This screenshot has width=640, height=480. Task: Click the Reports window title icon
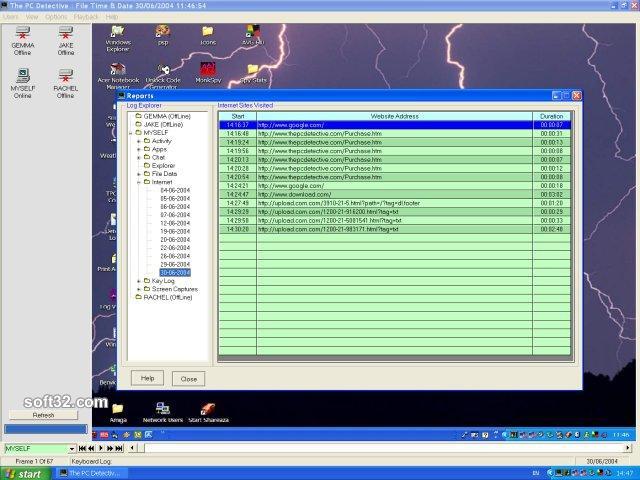point(121,96)
